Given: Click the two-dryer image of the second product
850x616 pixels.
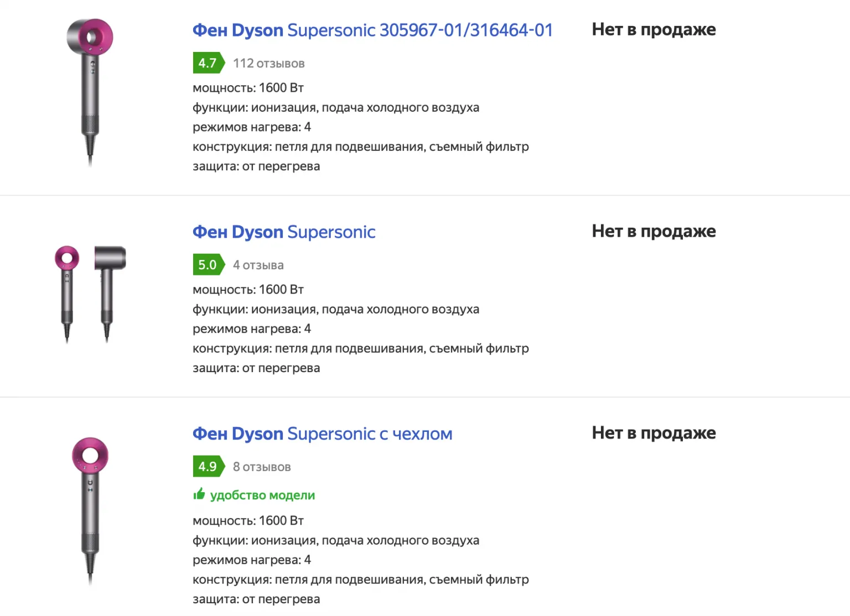Looking at the screenshot, I should click(x=90, y=293).
